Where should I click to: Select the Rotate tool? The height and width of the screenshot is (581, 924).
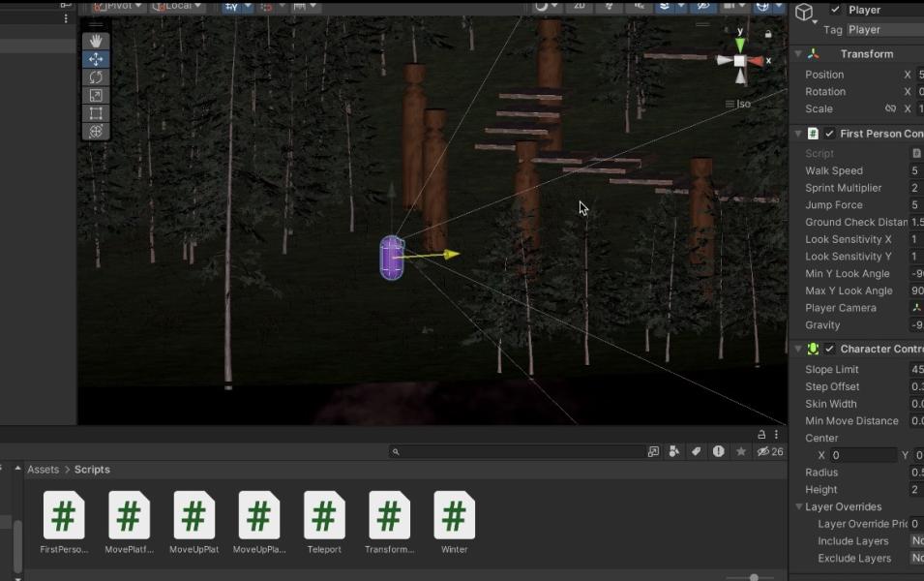pyautogui.click(x=96, y=77)
